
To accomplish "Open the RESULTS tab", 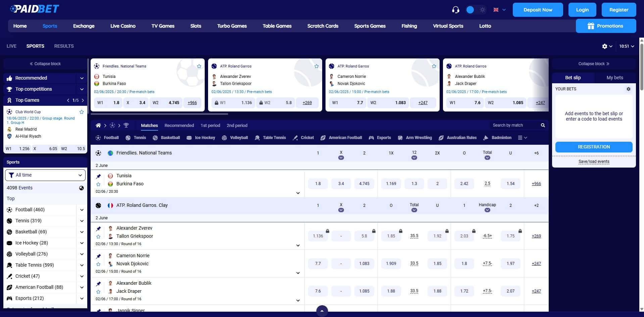I will click(64, 46).
